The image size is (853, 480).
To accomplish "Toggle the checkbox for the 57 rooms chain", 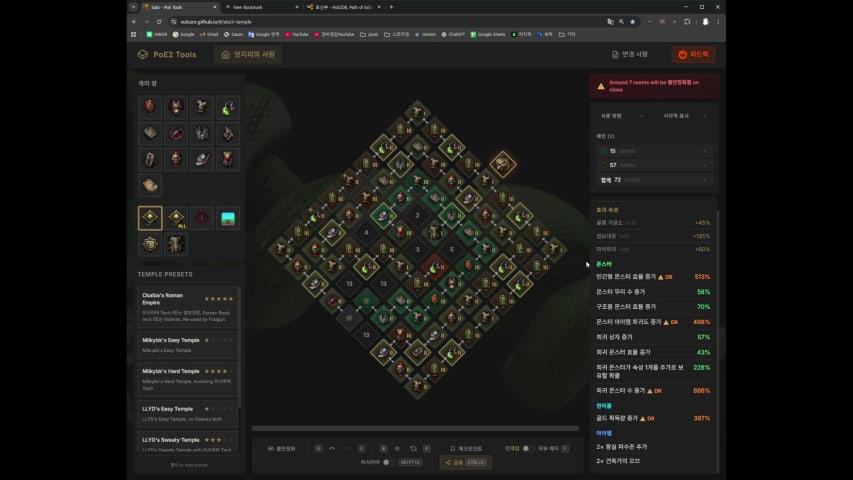I will coord(602,164).
